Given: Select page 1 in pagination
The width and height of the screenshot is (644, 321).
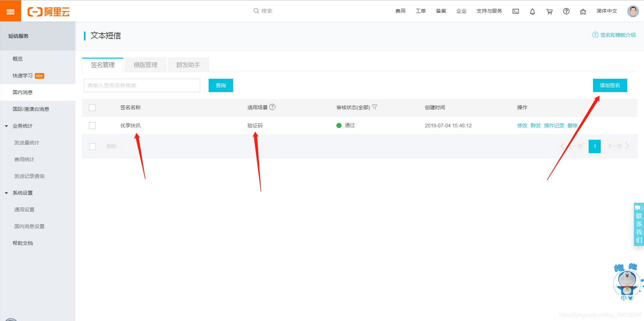Looking at the screenshot, I should click(x=595, y=146).
